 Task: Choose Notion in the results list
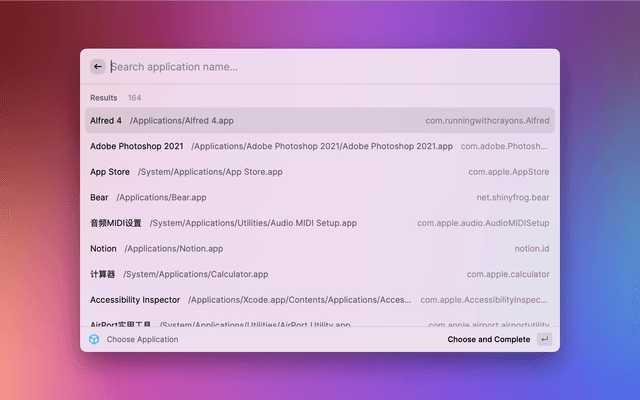(x=103, y=248)
